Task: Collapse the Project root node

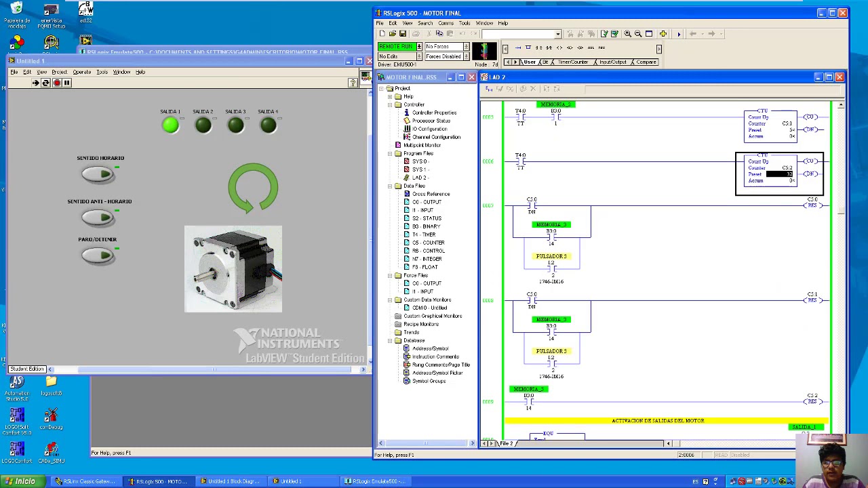Action: tap(381, 89)
